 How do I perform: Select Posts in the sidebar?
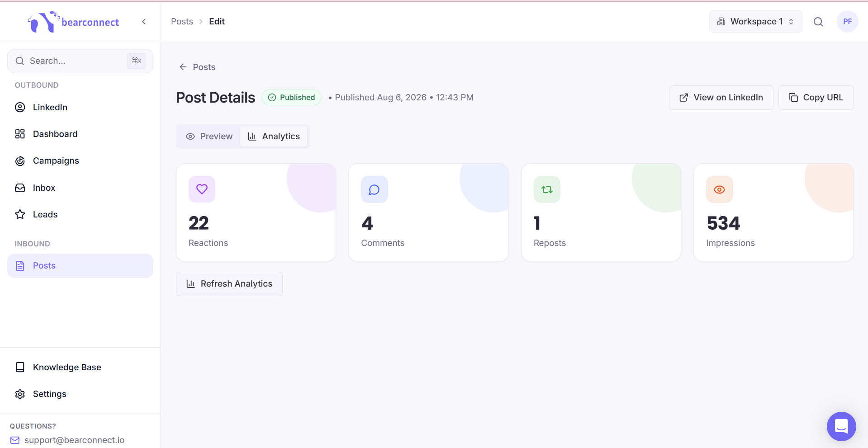tap(80, 266)
